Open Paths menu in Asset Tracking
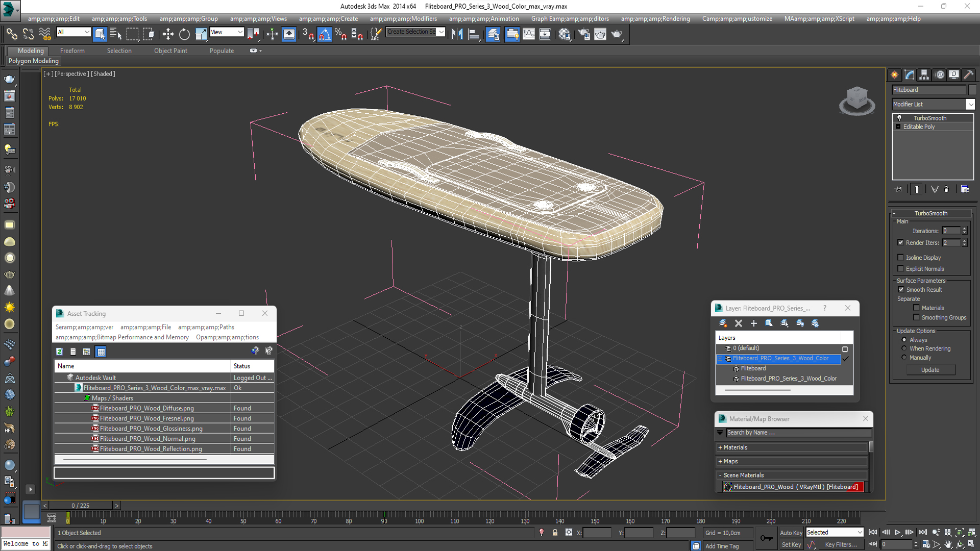980x551 pixels. [206, 327]
